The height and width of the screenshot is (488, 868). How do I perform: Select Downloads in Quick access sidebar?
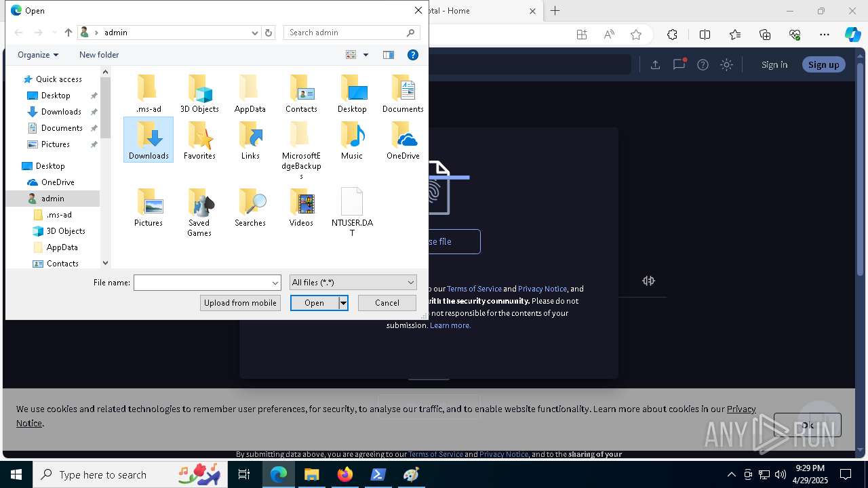click(x=61, y=112)
